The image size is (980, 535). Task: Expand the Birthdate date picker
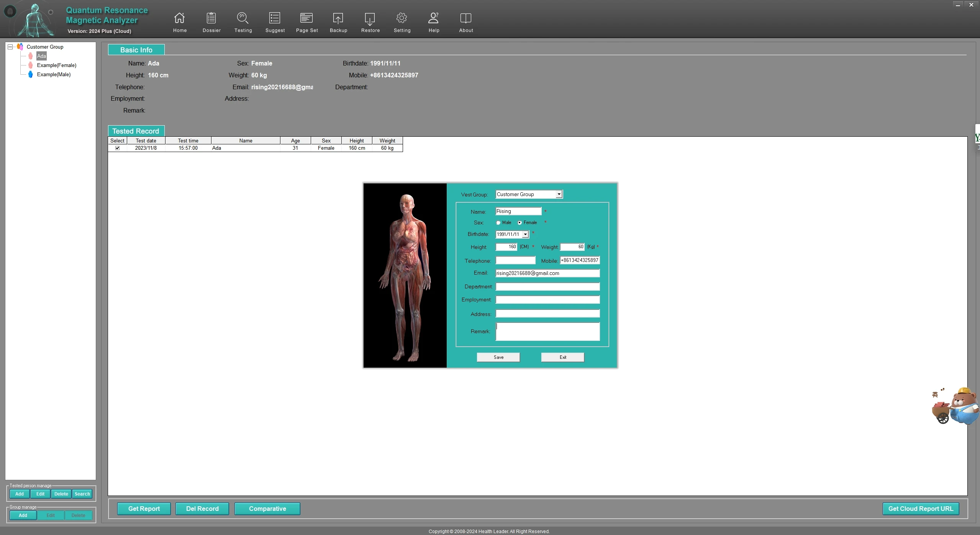coord(525,234)
